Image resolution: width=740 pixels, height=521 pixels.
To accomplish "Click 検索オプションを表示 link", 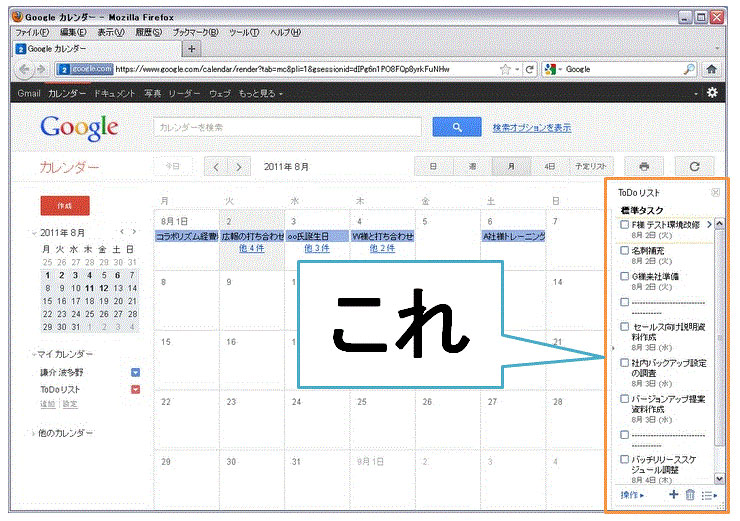I will pos(532,127).
